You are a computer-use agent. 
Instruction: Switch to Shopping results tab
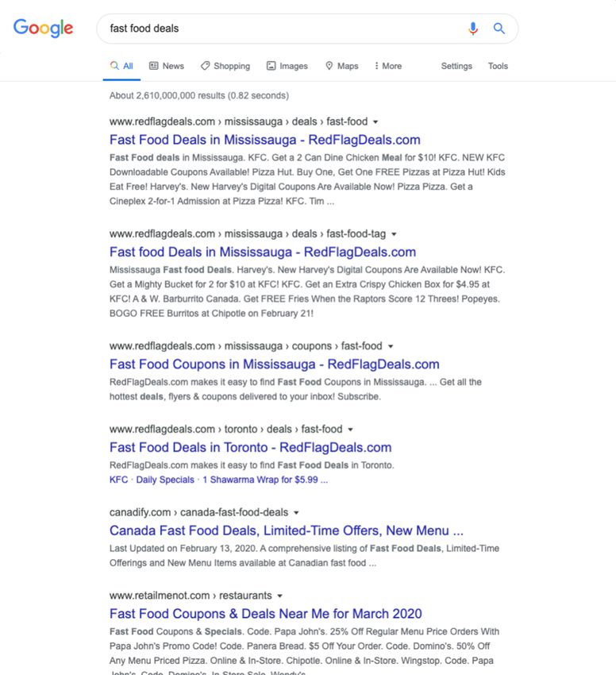click(225, 66)
